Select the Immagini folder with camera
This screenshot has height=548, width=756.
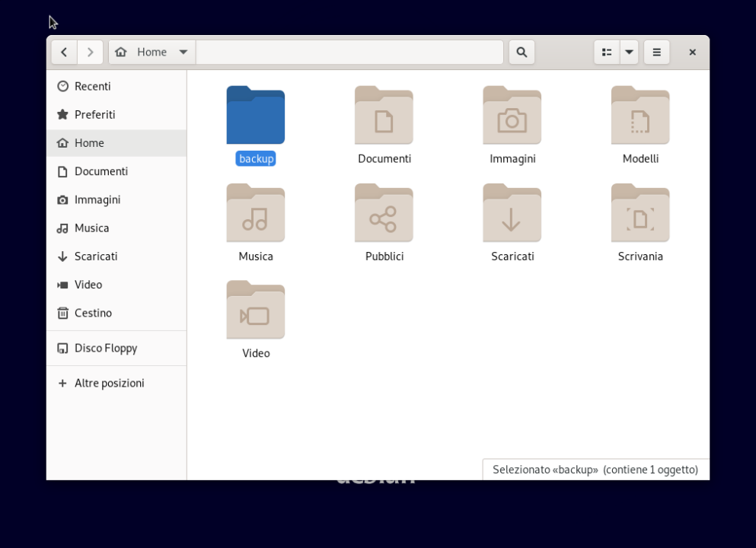pos(512,116)
